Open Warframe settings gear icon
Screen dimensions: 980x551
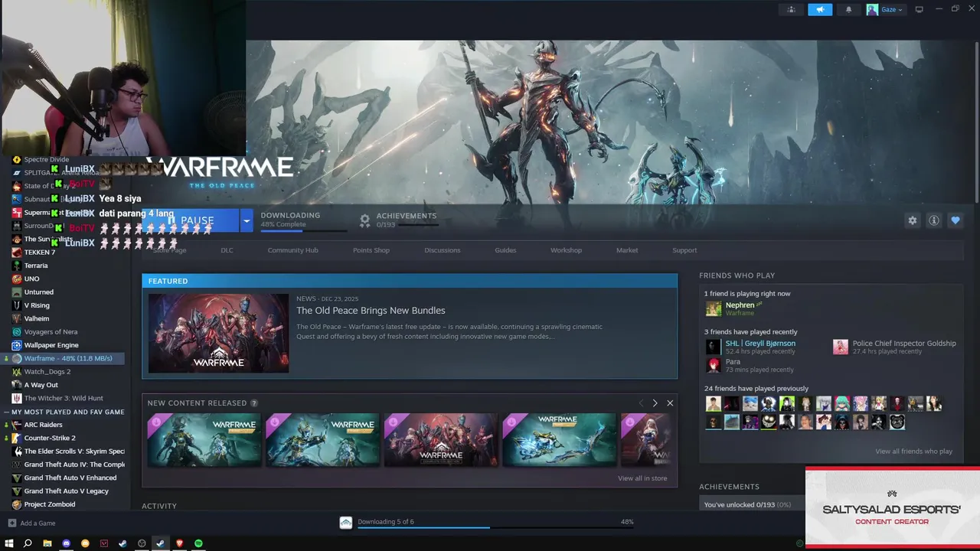(x=912, y=220)
